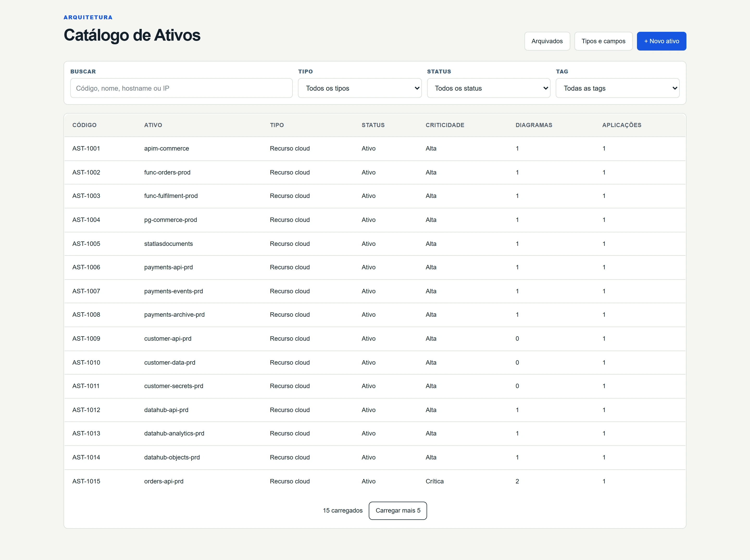Click the Catálogo de Ativos heading
Image resolution: width=750 pixels, height=560 pixels.
[x=132, y=35]
